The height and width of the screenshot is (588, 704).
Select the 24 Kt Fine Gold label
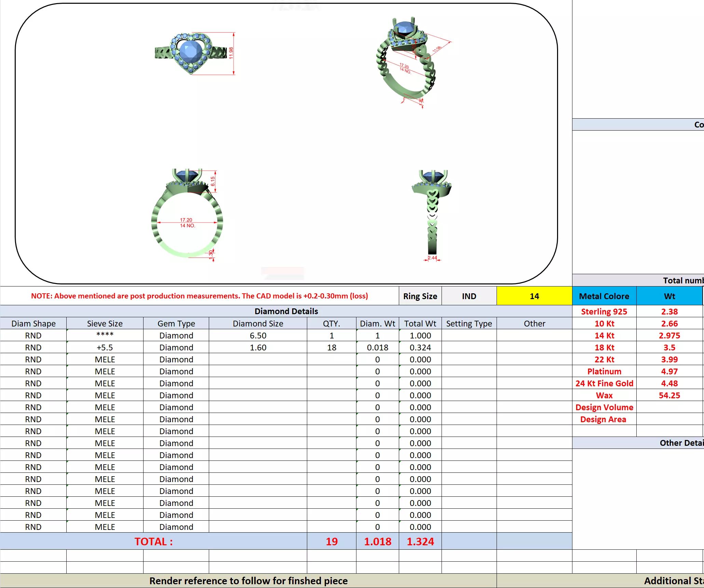[604, 383]
